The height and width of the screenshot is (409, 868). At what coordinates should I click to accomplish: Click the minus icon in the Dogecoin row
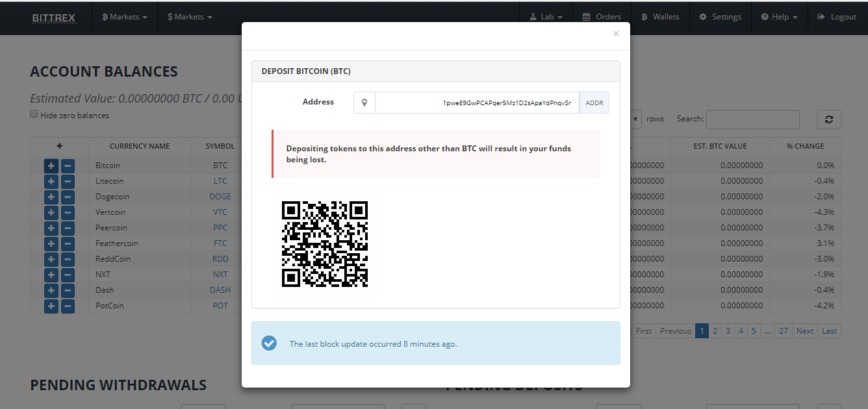click(68, 197)
